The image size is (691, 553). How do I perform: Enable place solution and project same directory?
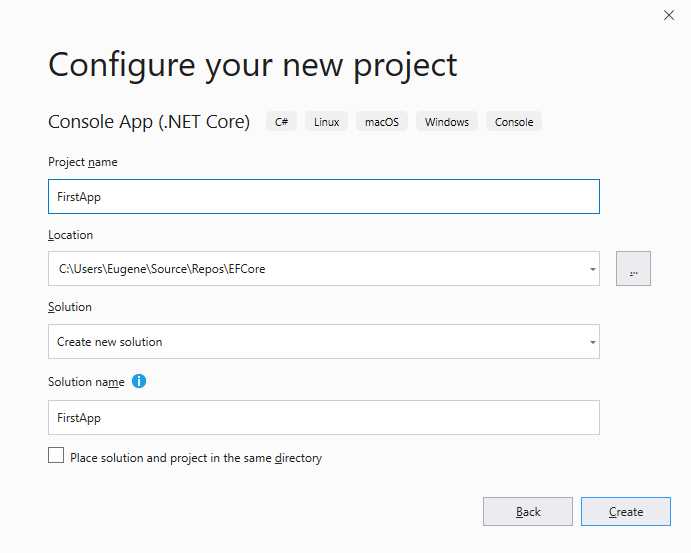(56, 455)
